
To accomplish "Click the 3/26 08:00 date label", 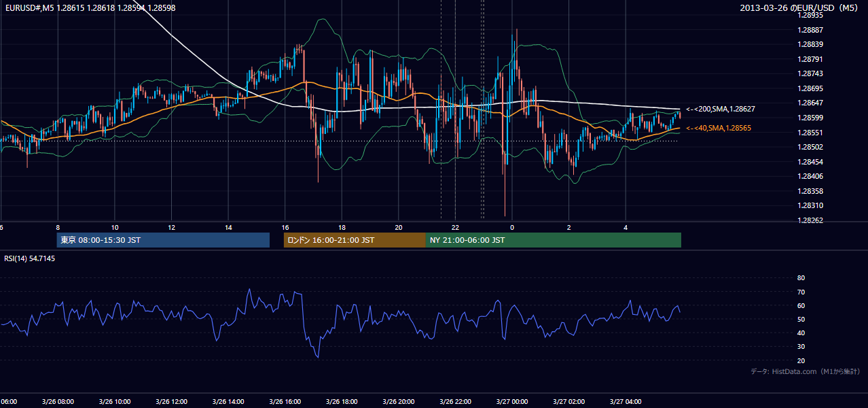I will pos(58,402).
